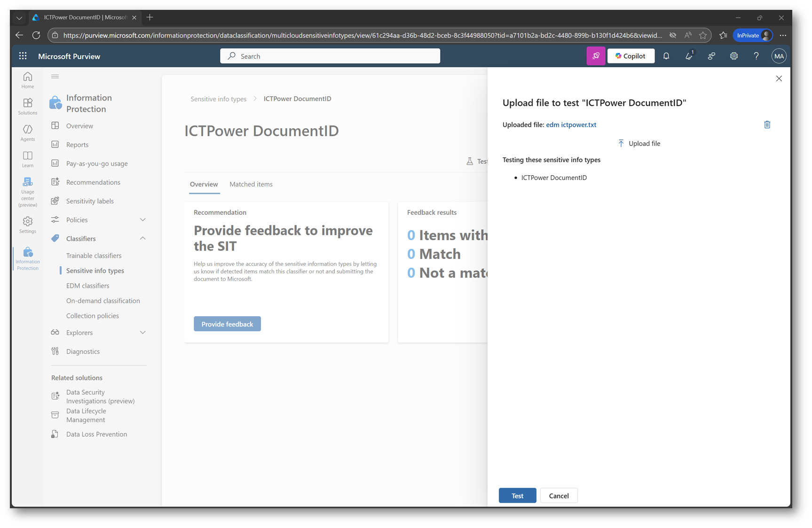Collapse the navigation with the hamburger icon

[55, 76]
